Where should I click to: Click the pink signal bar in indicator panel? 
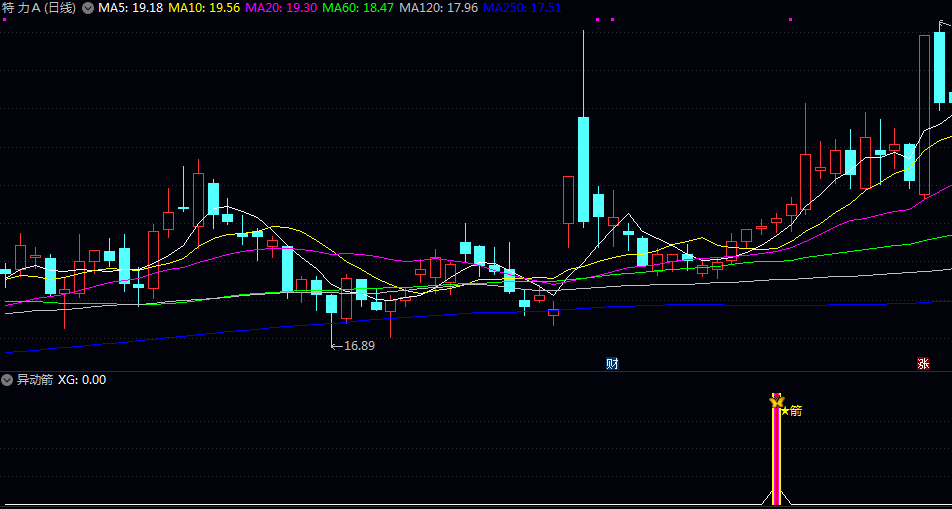pos(776,455)
